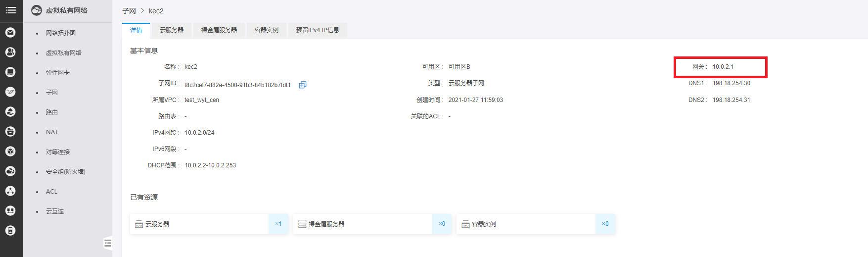Click the envelope icon in the dark sidebar
868x257 pixels.
click(x=10, y=33)
